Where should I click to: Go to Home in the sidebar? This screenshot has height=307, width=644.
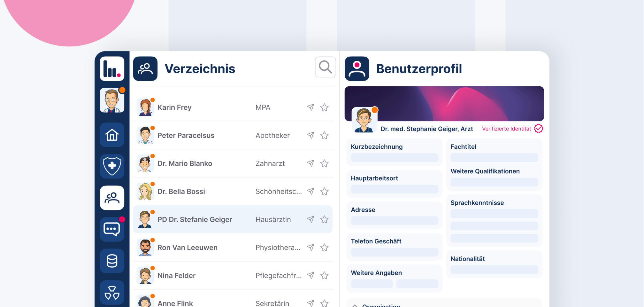[112, 135]
